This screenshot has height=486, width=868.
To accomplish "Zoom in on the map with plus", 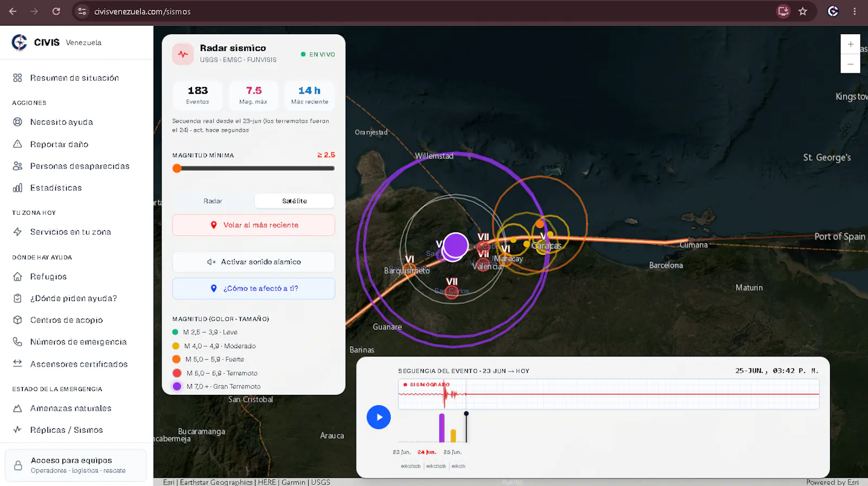I will 850,44.
